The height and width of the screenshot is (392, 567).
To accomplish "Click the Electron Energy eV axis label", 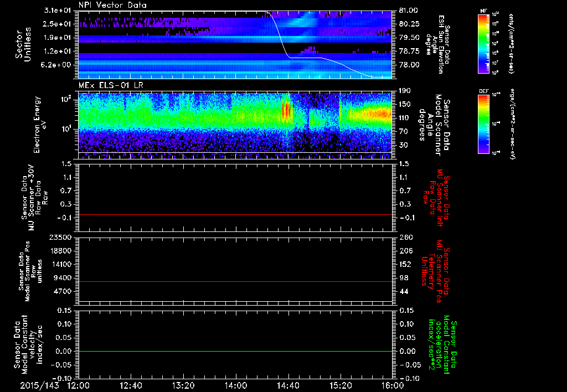I will pos(40,125).
